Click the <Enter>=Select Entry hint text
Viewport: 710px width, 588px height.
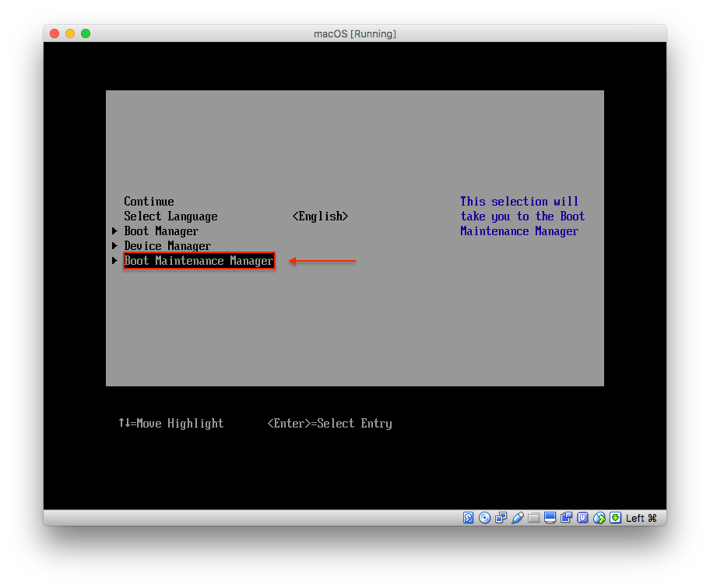coord(329,424)
